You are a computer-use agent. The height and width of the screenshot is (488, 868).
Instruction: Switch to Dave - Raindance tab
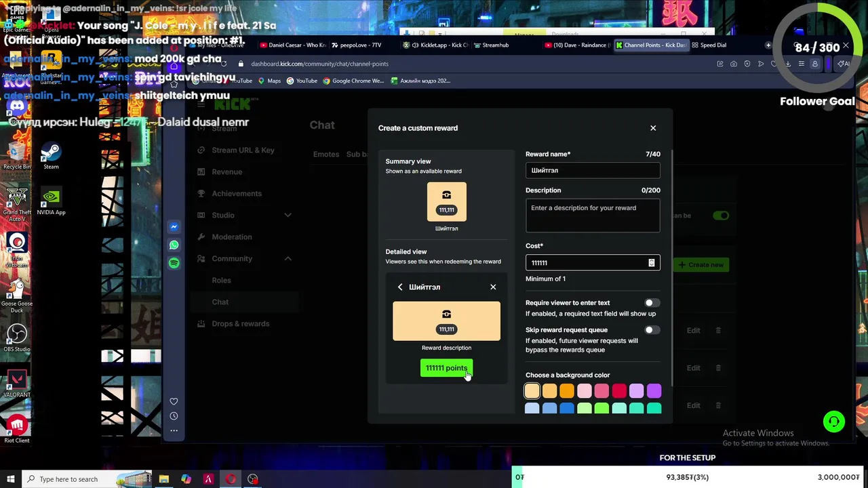(x=576, y=45)
